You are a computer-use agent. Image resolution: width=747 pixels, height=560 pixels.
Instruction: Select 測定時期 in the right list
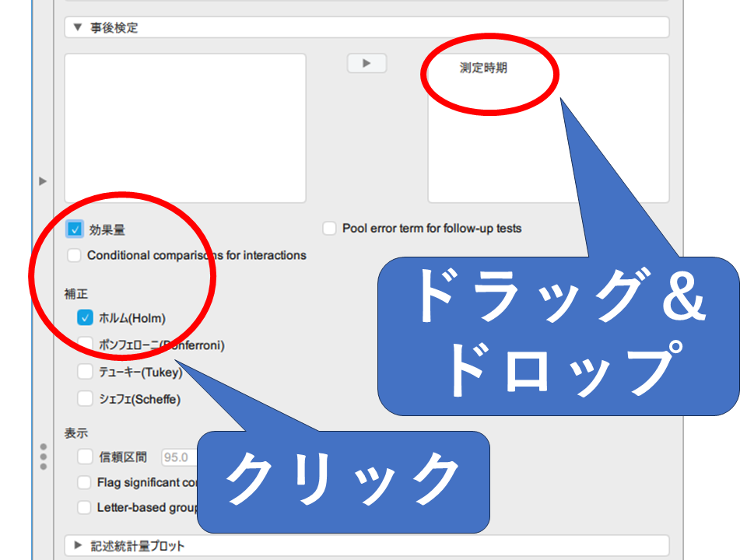pyautogui.click(x=483, y=68)
